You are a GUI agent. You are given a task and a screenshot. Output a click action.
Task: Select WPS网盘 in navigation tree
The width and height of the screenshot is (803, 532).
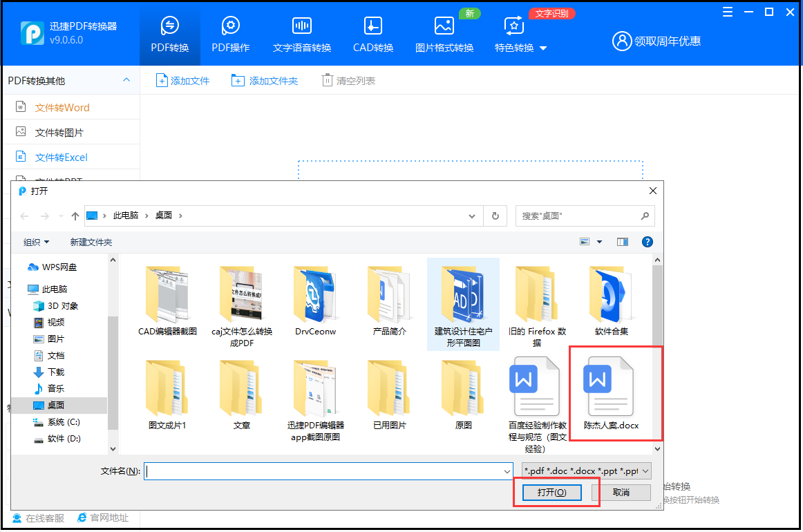(53, 267)
